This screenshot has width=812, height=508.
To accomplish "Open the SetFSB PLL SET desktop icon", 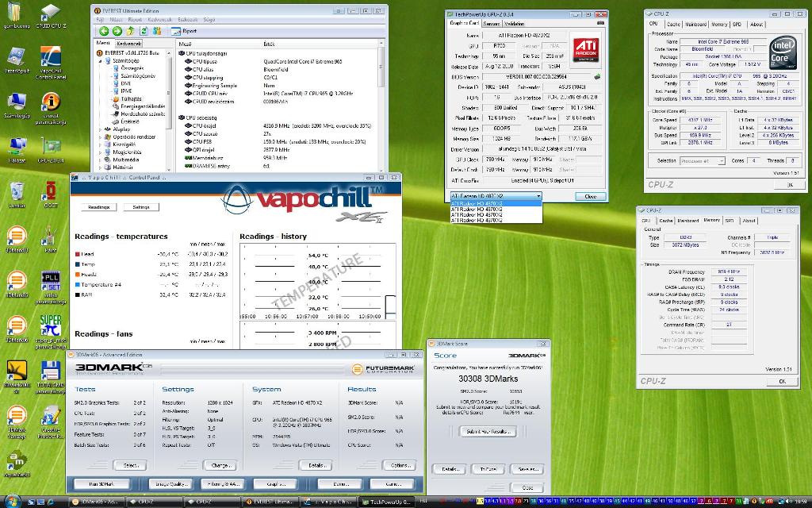I will tap(50, 287).
